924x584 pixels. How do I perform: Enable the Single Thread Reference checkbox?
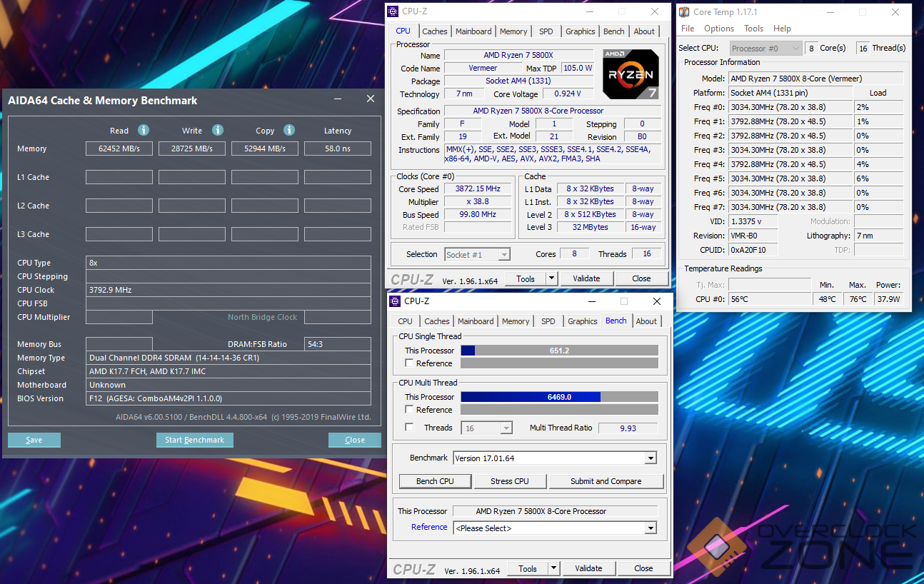409,363
